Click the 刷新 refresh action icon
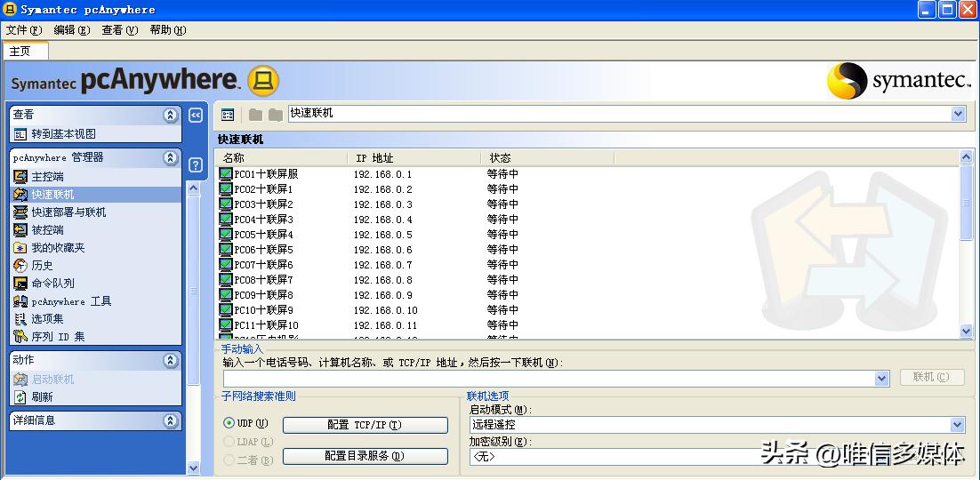 (20, 397)
